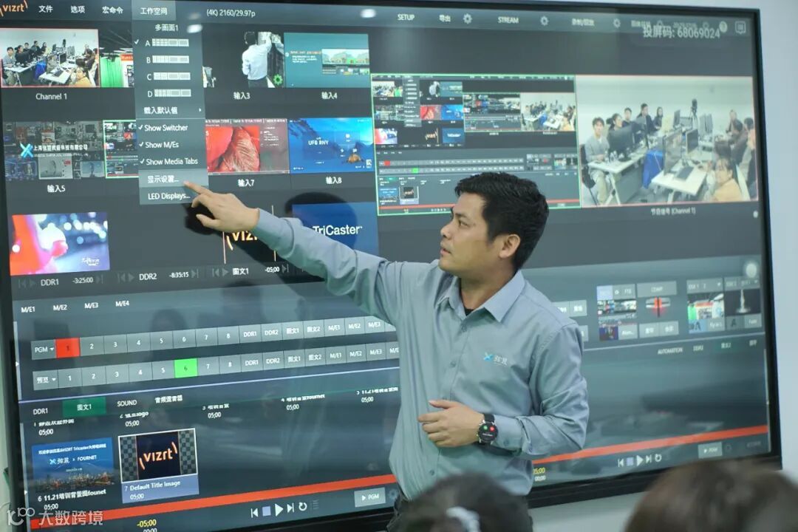Switch to the M/E4 tab
The width and height of the screenshot is (798, 532).
122,304
